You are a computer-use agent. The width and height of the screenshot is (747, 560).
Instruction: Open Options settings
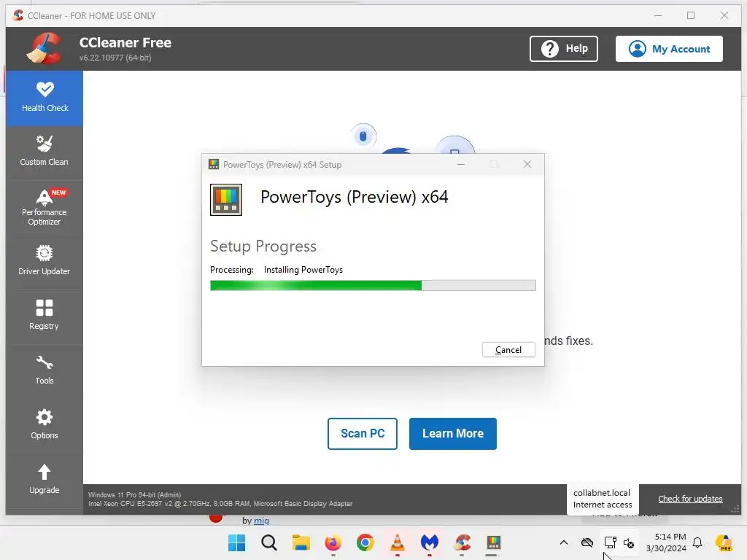[x=44, y=425]
